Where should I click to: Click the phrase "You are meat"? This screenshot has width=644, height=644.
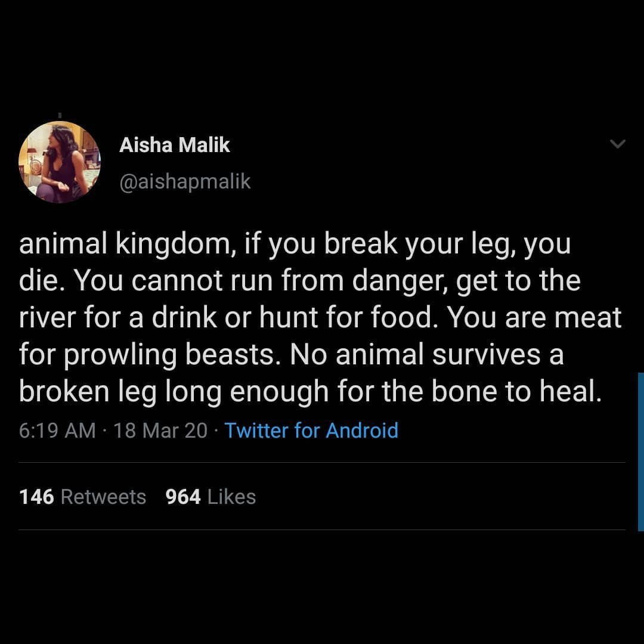[x=534, y=318]
